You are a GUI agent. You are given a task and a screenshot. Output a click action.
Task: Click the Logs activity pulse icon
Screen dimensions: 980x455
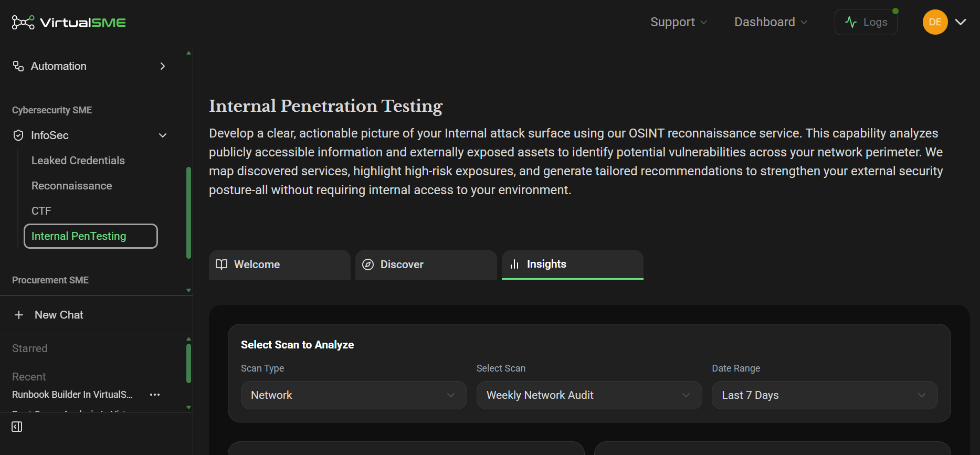coord(851,22)
